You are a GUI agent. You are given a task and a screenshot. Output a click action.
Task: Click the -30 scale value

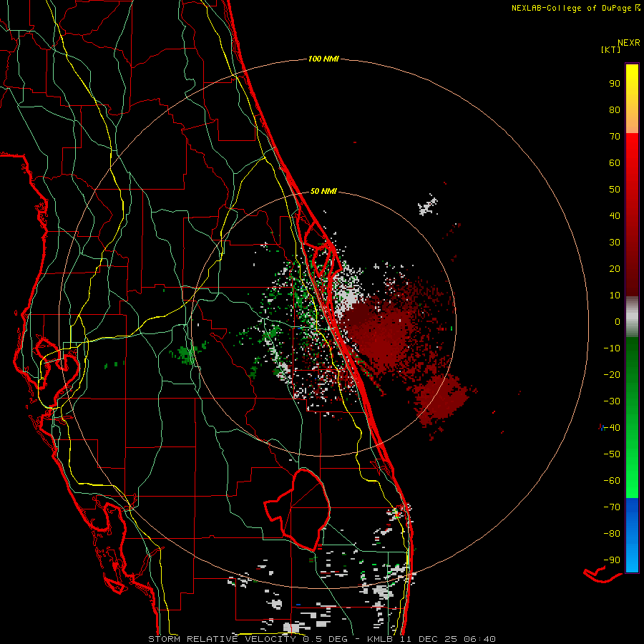pyautogui.click(x=612, y=401)
